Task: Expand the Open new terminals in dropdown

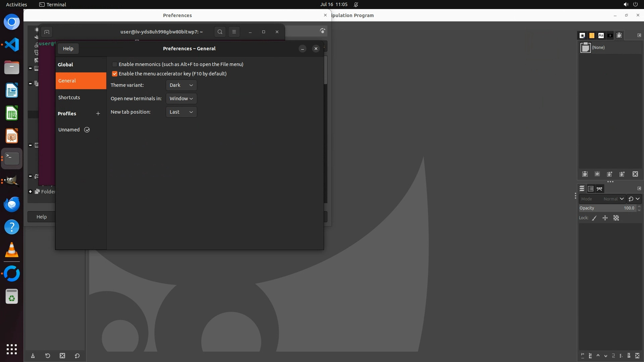Action: pos(181,99)
